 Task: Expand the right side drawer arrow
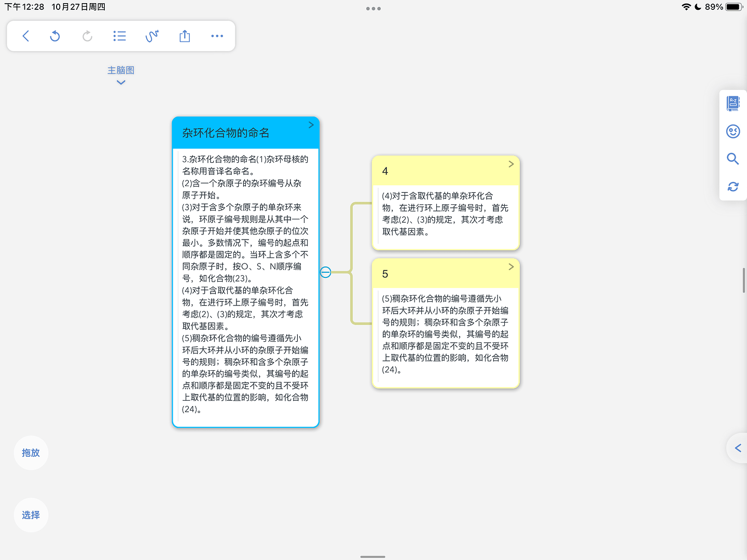[738, 448]
